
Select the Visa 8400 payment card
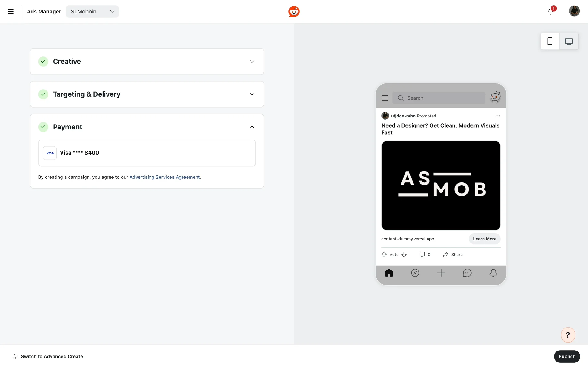(x=147, y=153)
